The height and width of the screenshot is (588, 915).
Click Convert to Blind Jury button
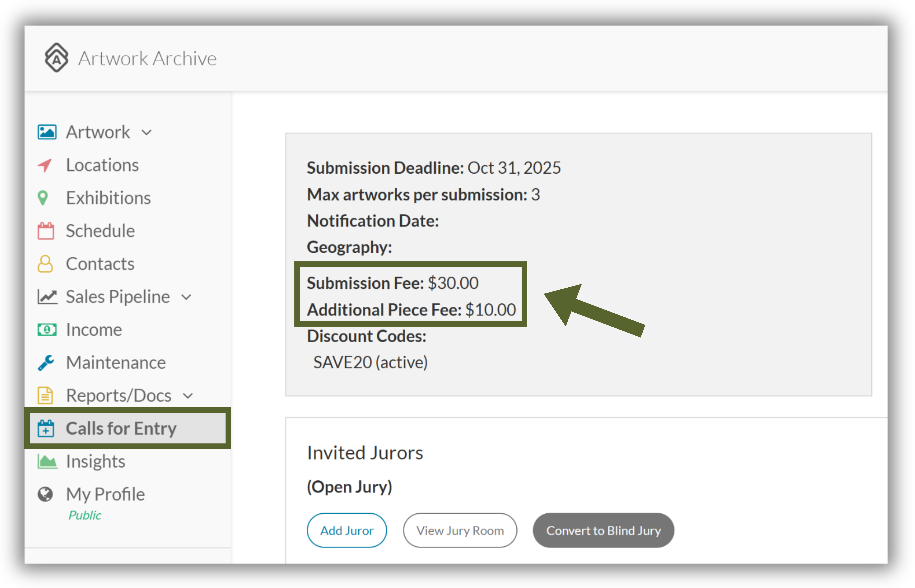[x=603, y=530]
